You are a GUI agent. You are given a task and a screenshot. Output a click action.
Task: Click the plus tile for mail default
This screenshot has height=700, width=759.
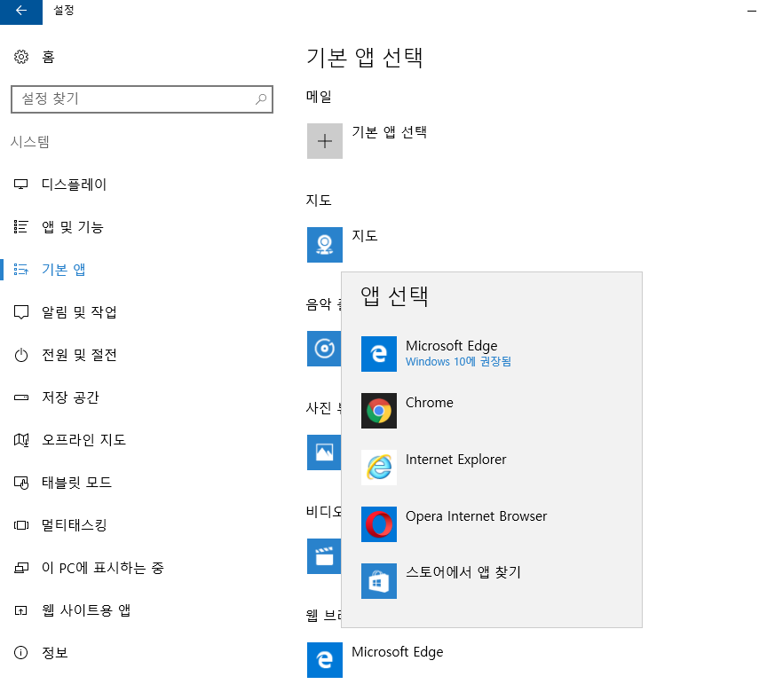325,141
